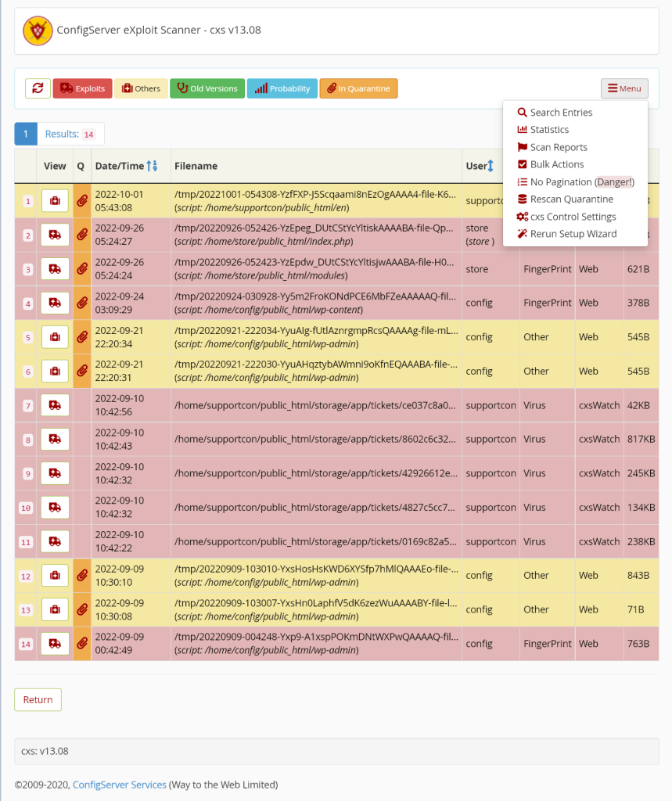Collapse the Menu dropdown
Screen dimensions: 672x801
tap(624, 88)
